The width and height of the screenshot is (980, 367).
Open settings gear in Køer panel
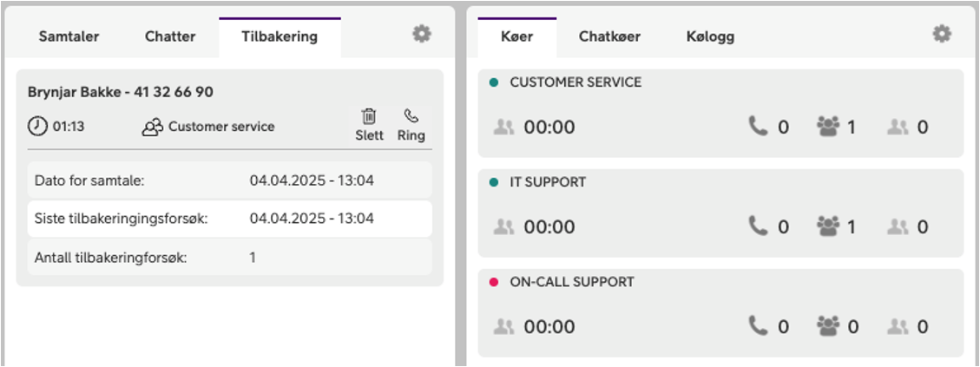(942, 34)
